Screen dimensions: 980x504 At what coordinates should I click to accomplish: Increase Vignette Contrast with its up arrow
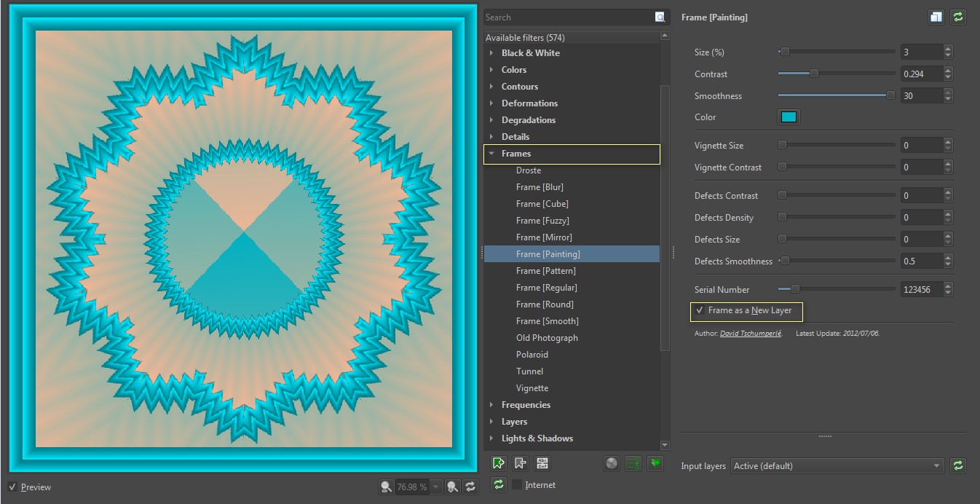tap(947, 163)
